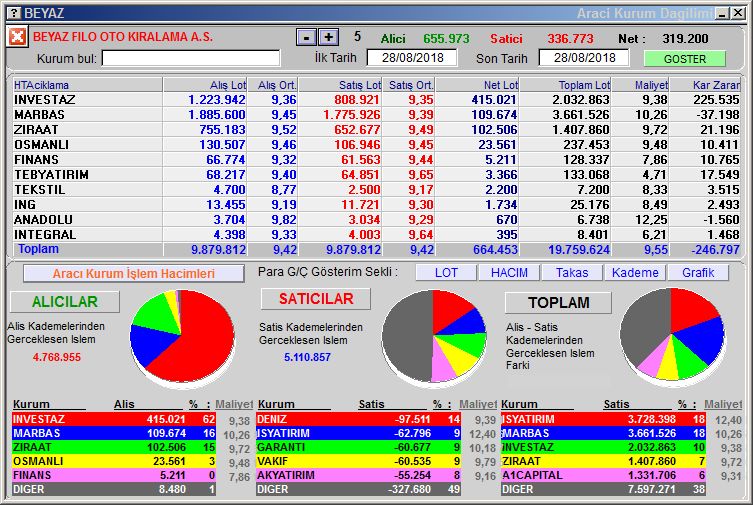The image size is (753, 505).
Task: Select the FINANS row in the table
Action: tap(376, 159)
